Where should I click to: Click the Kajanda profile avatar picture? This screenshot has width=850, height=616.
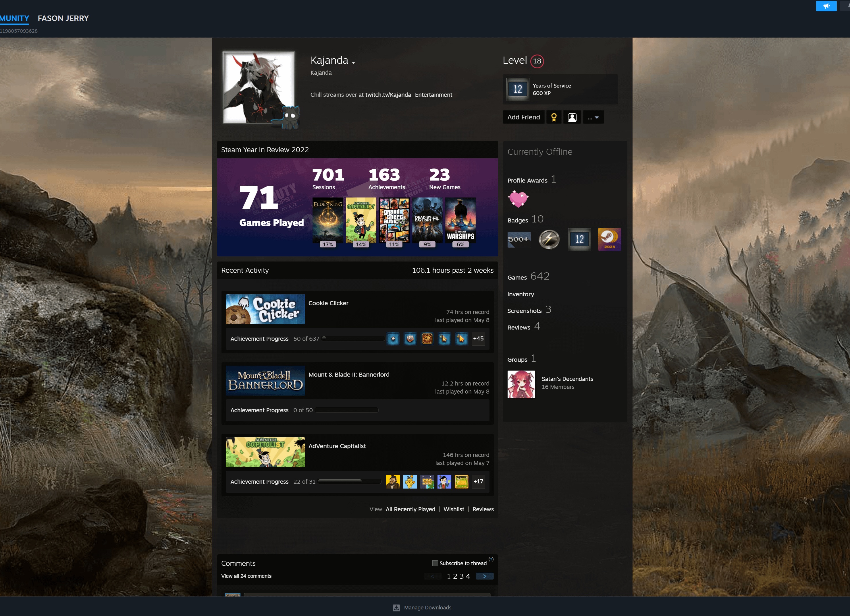pos(259,88)
